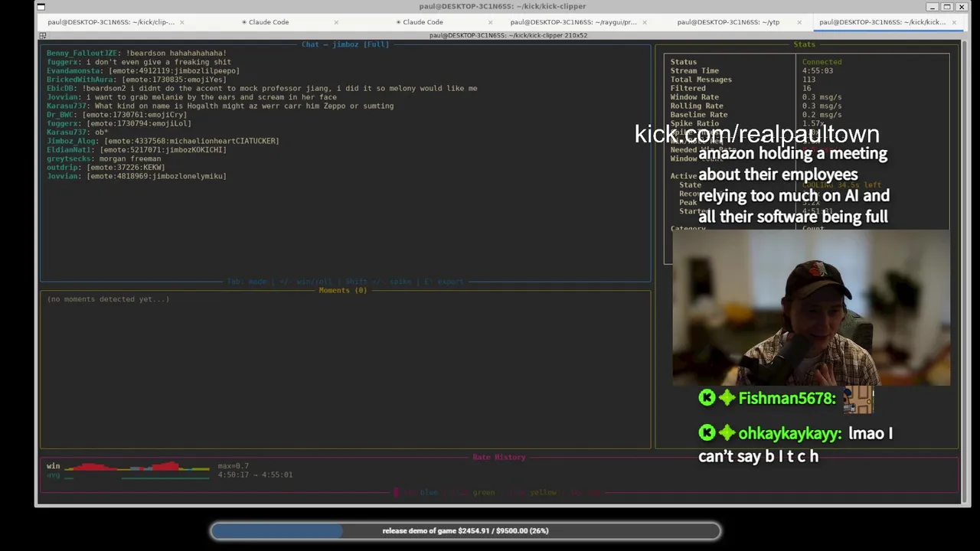Close the ~/ytp terminal tab
This screenshot has width=980, height=551.
799,22
